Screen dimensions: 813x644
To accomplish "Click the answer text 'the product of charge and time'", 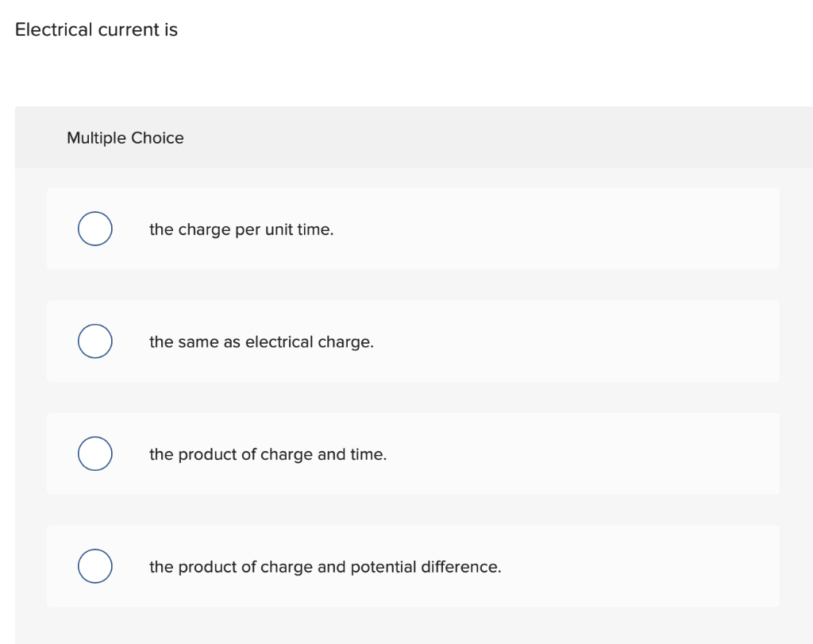I will coord(268,454).
